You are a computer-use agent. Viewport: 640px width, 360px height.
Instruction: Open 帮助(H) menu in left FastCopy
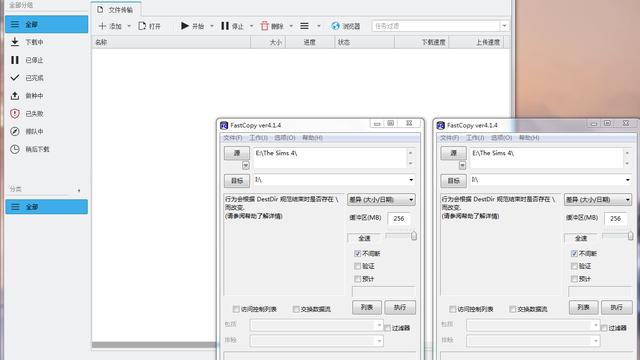(x=313, y=138)
